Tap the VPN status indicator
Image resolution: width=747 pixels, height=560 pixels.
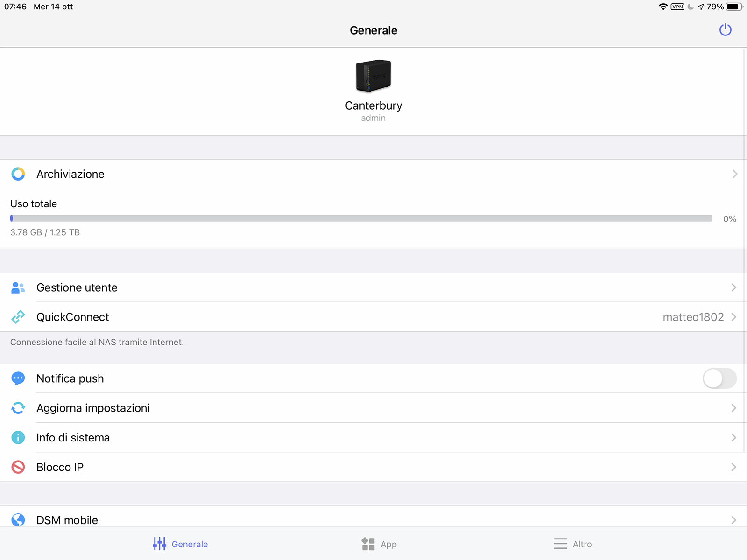(x=677, y=7)
